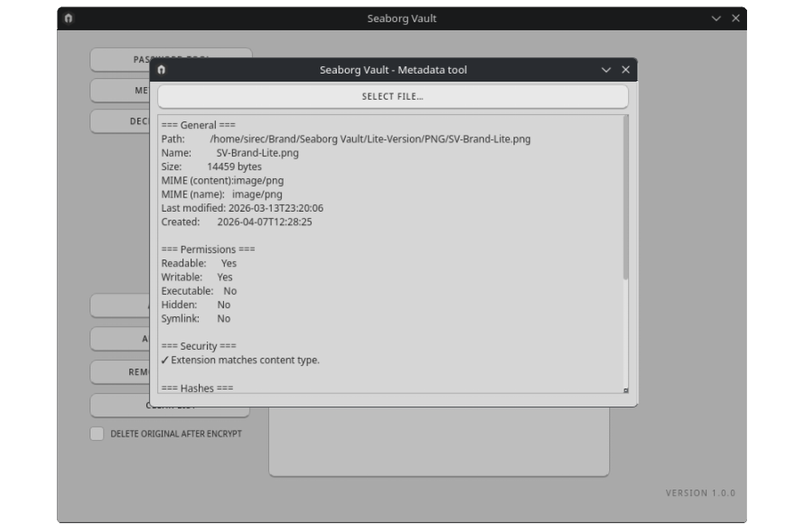
Task: Click the Writable: Yes line
Action: [197, 277]
